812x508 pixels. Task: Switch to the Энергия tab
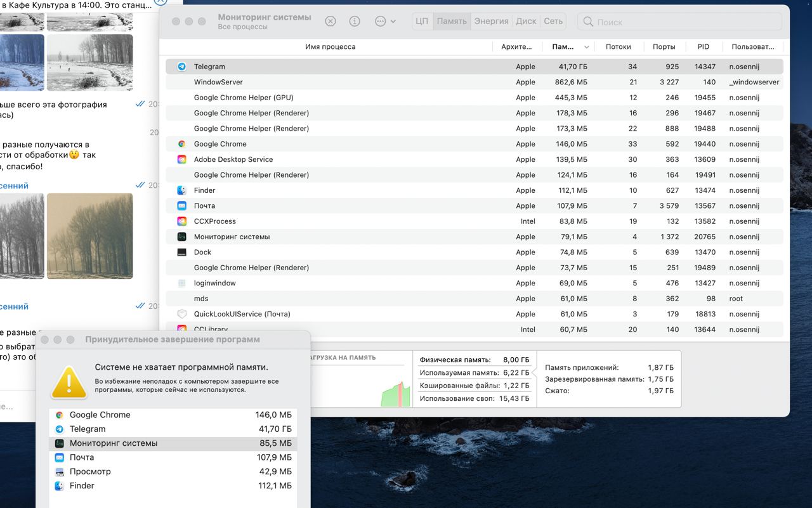491,21
